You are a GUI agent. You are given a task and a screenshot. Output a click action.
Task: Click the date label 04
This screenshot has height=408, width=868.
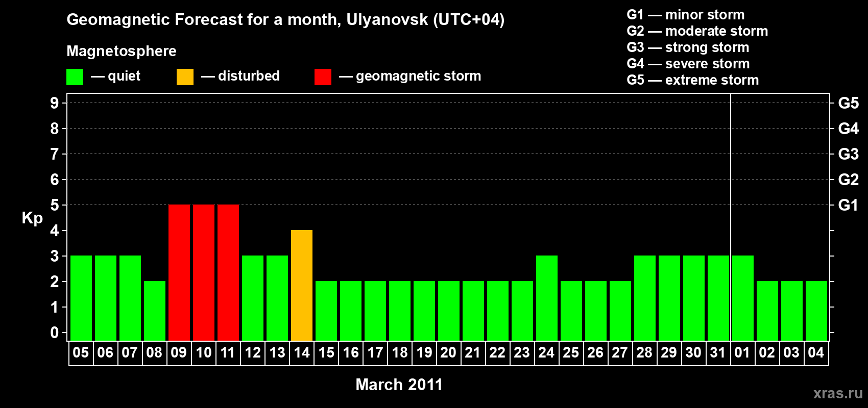point(816,352)
